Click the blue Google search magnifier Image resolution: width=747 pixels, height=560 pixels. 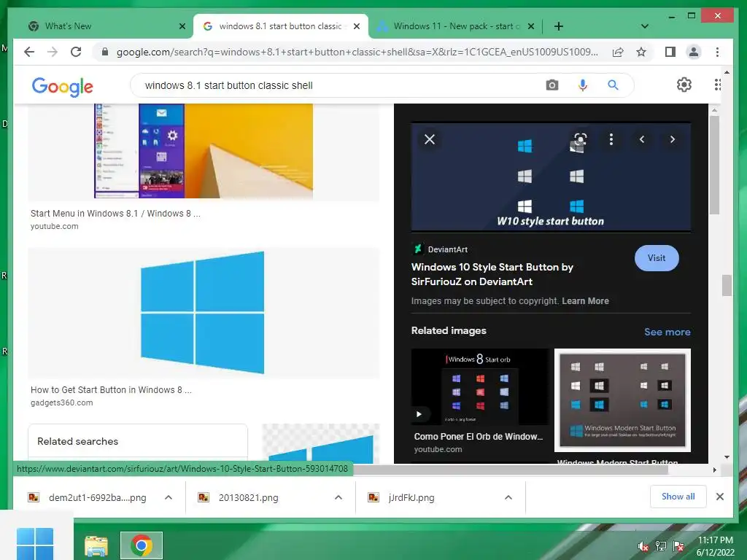pos(613,85)
